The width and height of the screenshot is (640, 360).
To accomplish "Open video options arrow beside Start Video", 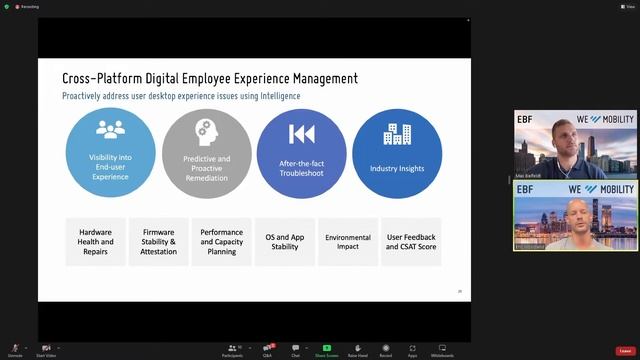I will pyautogui.click(x=59, y=348).
